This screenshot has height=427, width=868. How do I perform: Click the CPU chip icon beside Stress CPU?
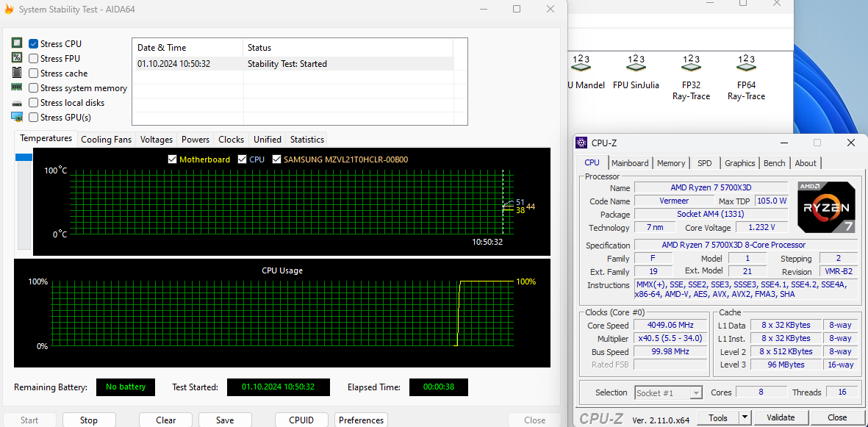point(17,43)
